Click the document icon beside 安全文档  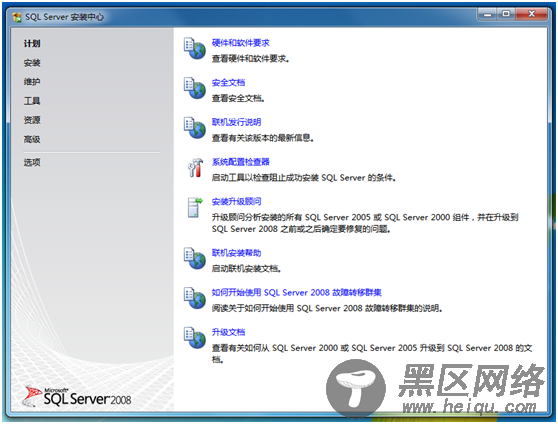click(x=195, y=88)
